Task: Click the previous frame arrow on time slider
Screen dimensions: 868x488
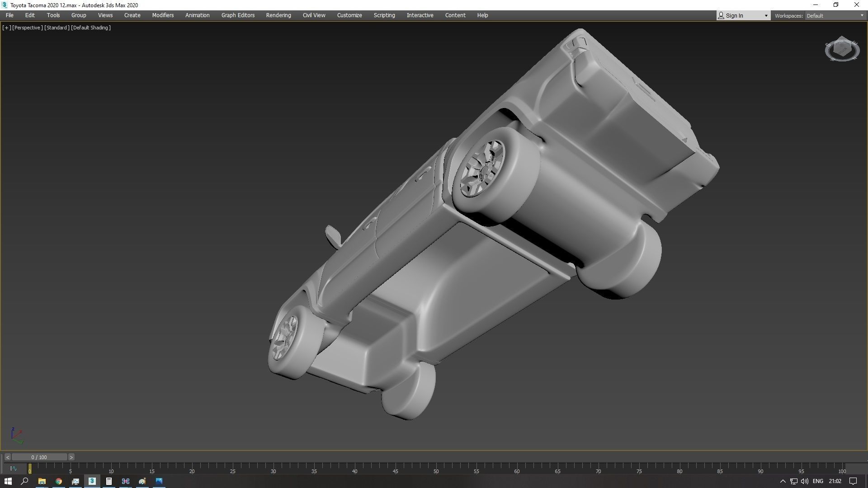Action: [7, 457]
